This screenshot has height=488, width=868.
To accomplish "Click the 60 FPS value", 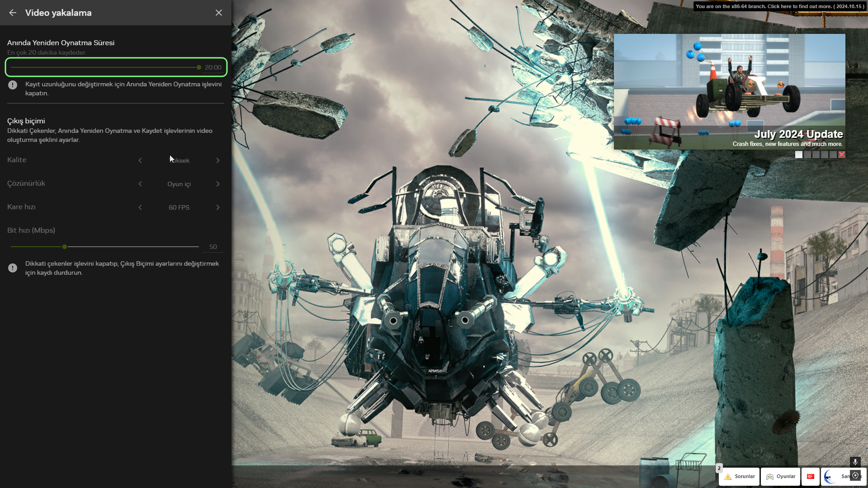I will click(x=179, y=207).
